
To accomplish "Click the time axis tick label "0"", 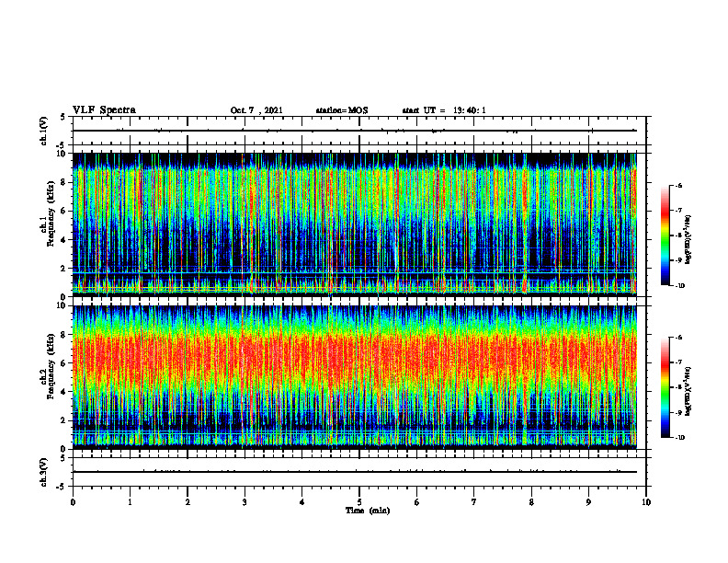I will point(73,502).
